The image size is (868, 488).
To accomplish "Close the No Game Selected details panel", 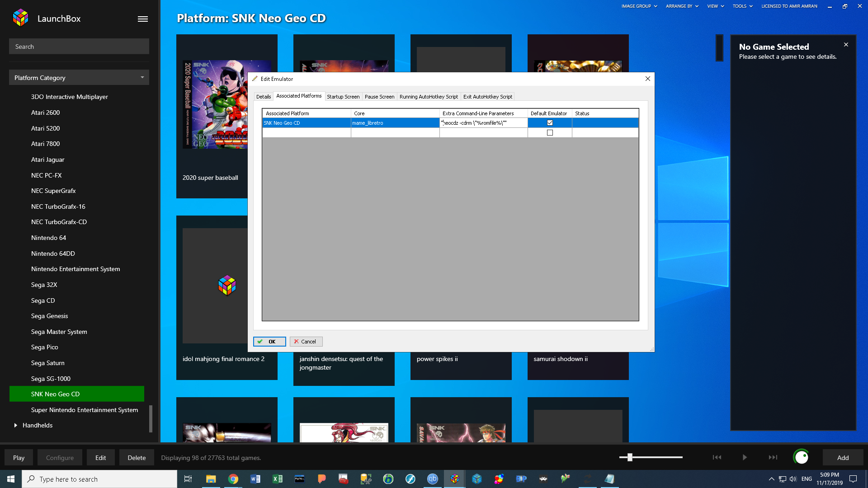I will [x=846, y=45].
